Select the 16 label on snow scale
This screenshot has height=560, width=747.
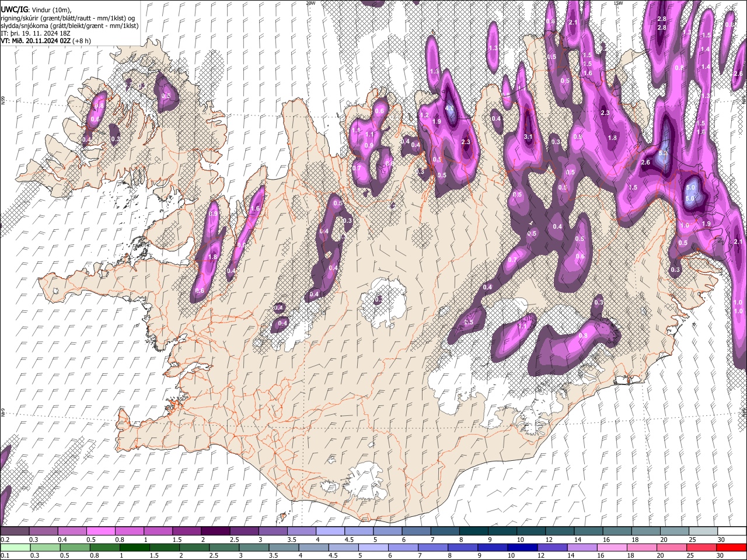[606, 540]
